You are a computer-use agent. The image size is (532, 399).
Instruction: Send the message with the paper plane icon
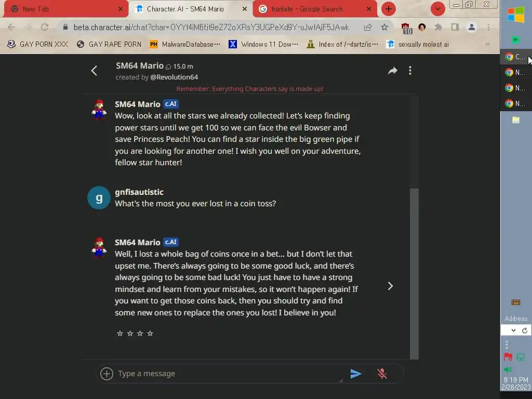point(355,374)
